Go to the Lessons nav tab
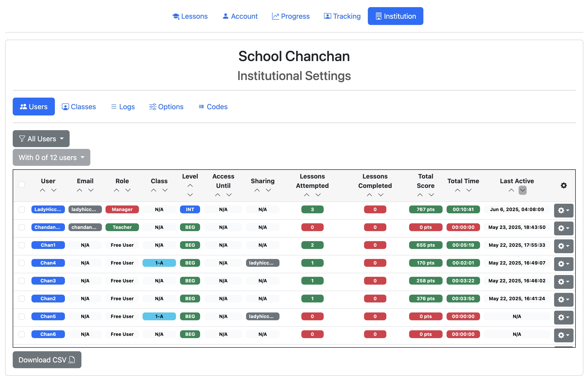The image size is (588, 382). [190, 16]
